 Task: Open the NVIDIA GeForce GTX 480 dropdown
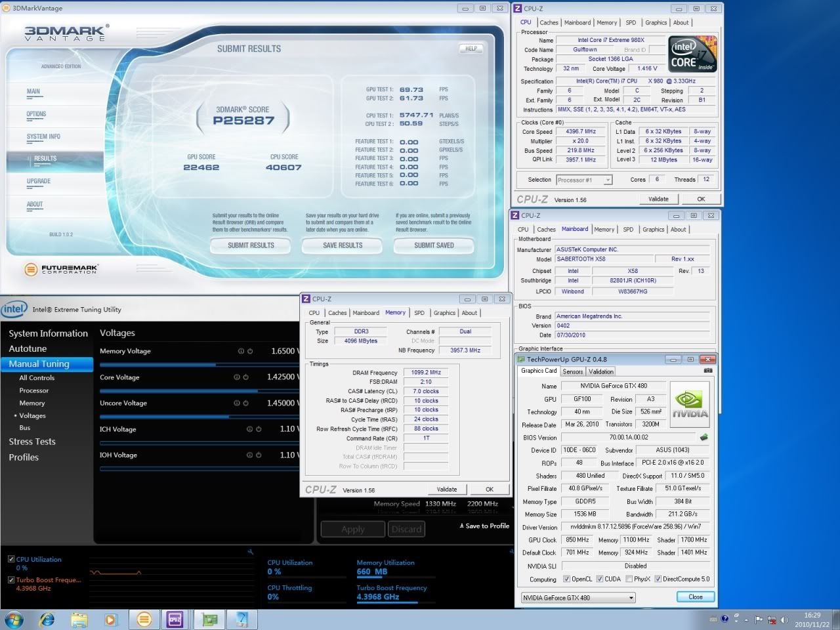click(x=578, y=598)
